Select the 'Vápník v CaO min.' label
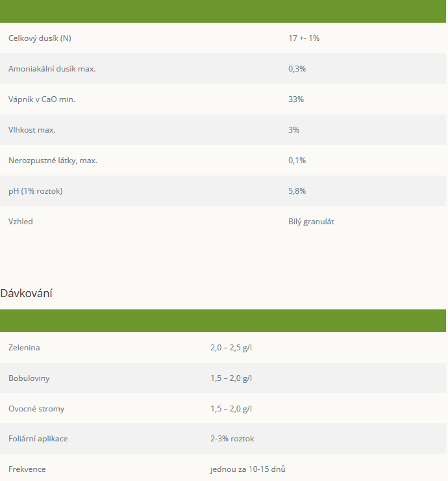This screenshot has height=481, width=448. point(46,99)
